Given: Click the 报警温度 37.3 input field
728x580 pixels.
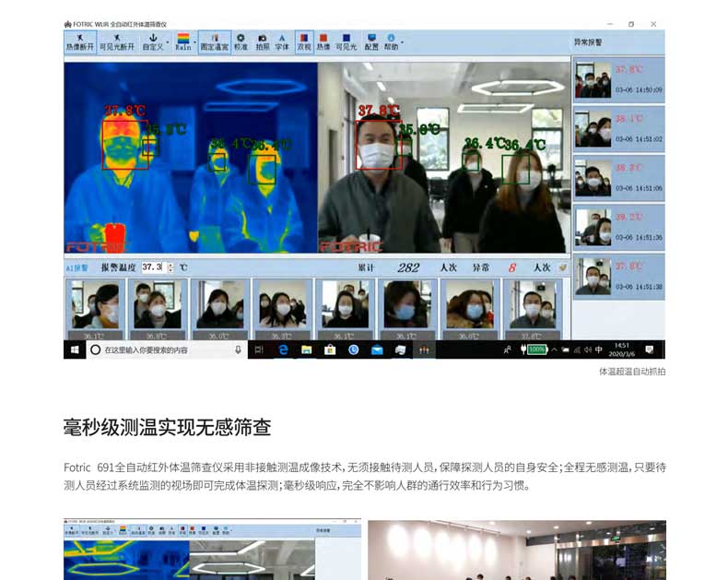Looking at the screenshot, I should [x=152, y=267].
